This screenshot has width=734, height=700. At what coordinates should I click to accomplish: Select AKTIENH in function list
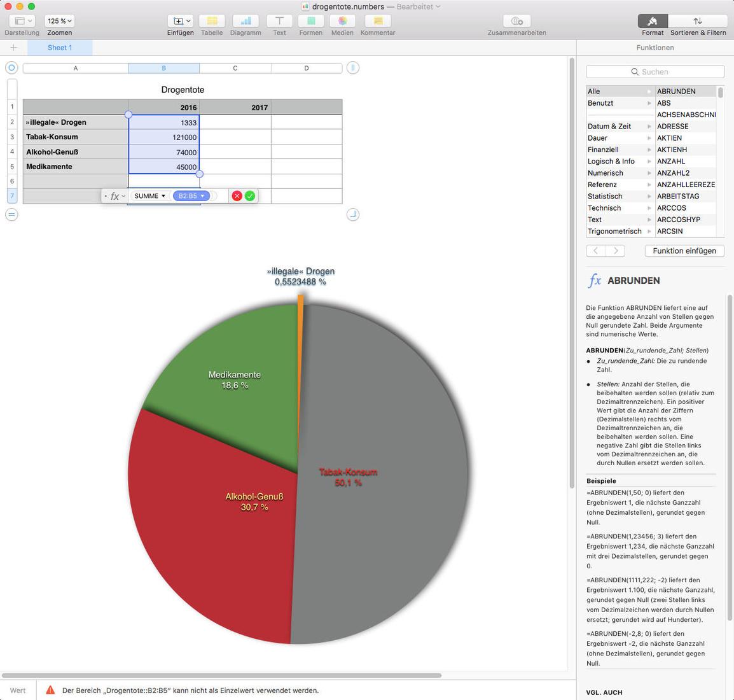685,150
